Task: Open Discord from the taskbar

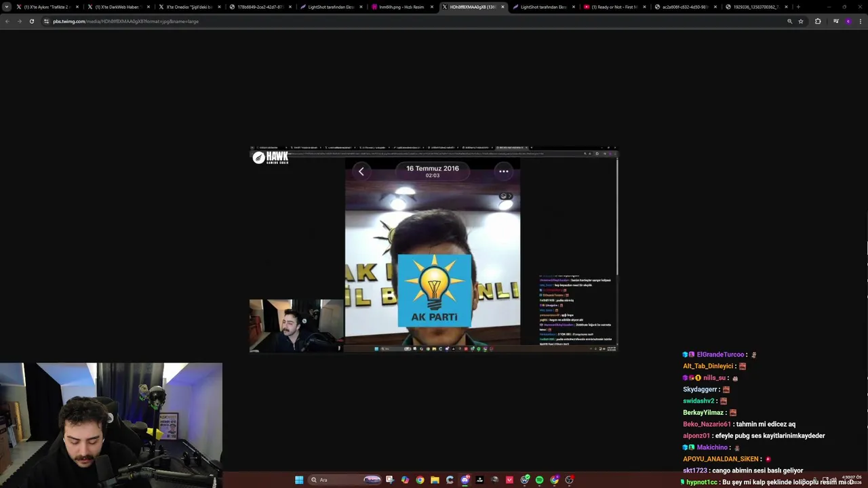Action: tap(465, 480)
